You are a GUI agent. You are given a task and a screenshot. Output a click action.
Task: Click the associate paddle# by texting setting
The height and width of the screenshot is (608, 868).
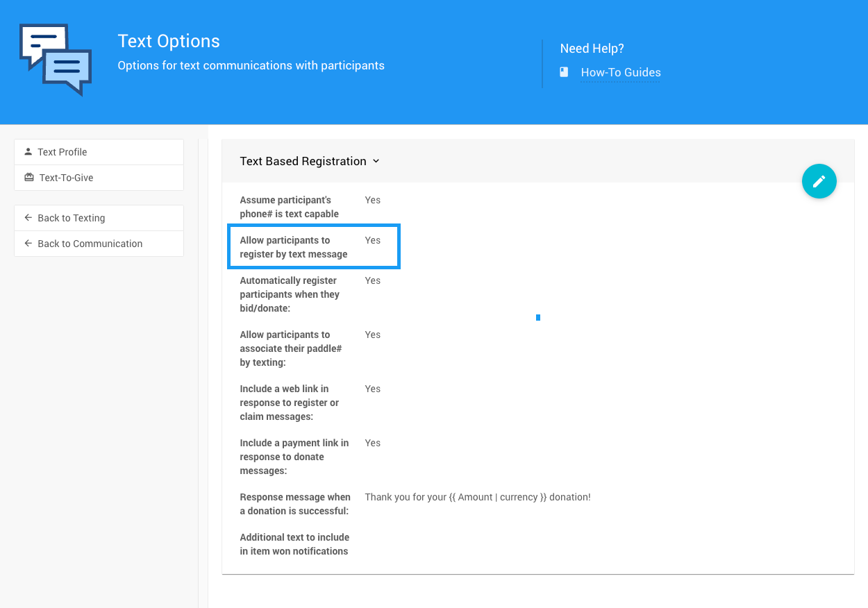click(x=291, y=348)
